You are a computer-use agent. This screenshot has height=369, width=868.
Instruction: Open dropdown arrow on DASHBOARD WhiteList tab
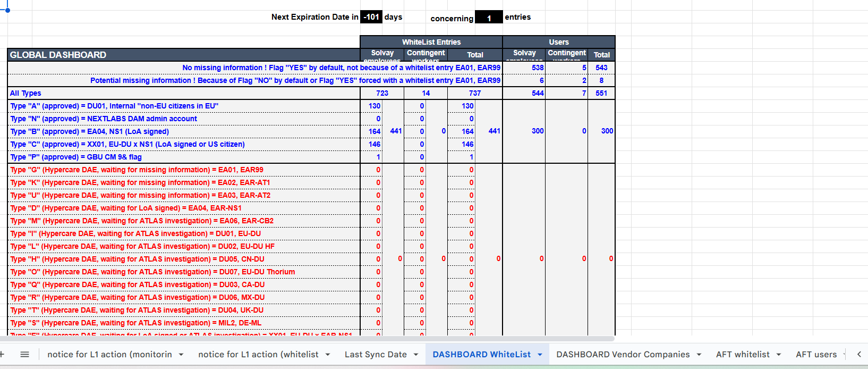point(540,355)
